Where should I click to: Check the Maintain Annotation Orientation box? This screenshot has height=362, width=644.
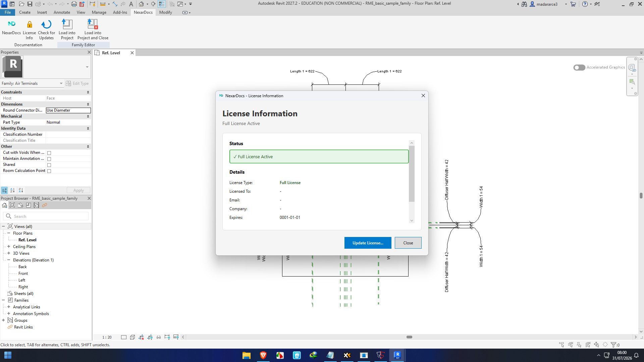point(49,159)
